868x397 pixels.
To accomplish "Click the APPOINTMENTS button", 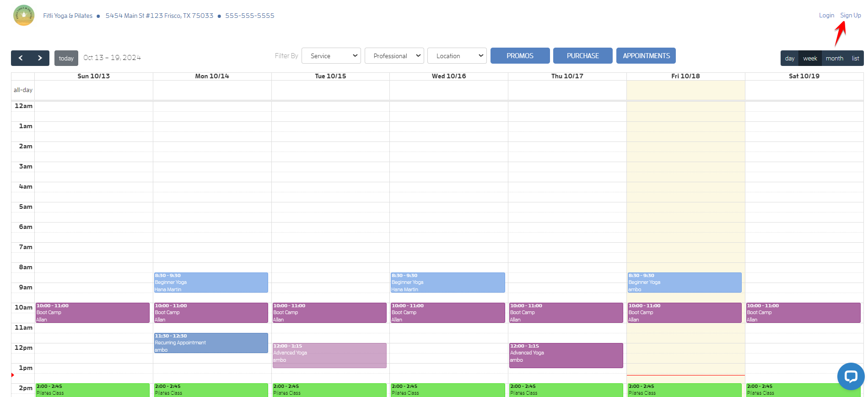I will pyautogui.click(x=646, y=56).
